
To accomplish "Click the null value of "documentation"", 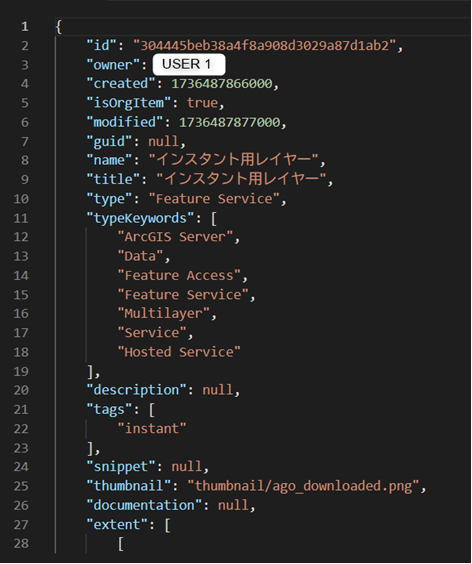I will 233,505.
